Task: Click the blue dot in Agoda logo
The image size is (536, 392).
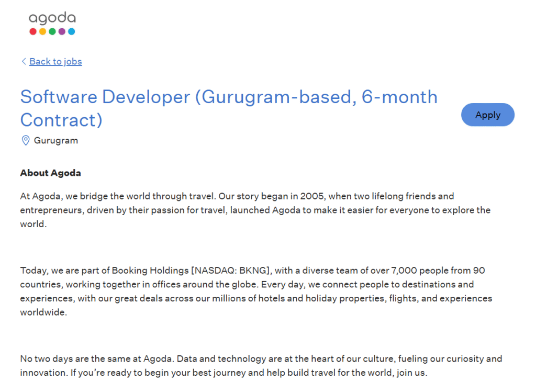Action: tap(71, 31)
